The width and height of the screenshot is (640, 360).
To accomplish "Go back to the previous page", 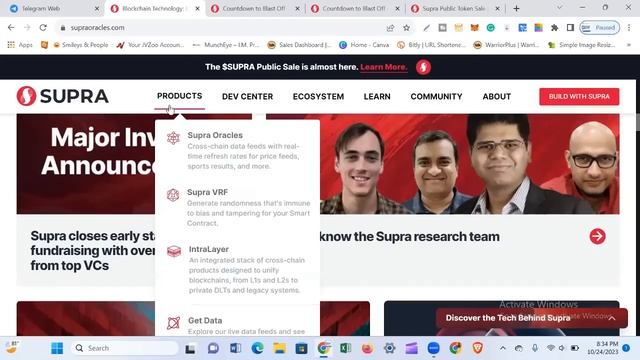I will [x=11, y=28].
